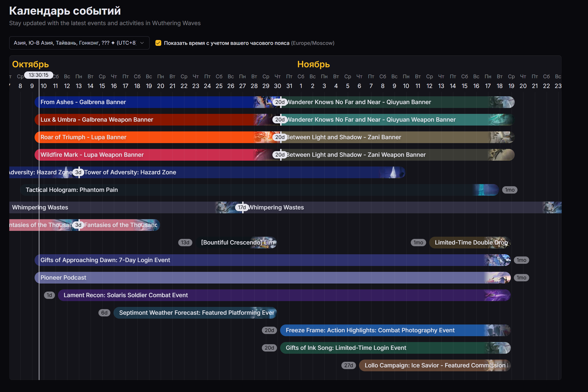Select Lollo Campaign: Ice Savior event
588x392 pixels.
[x=435, y=365]
